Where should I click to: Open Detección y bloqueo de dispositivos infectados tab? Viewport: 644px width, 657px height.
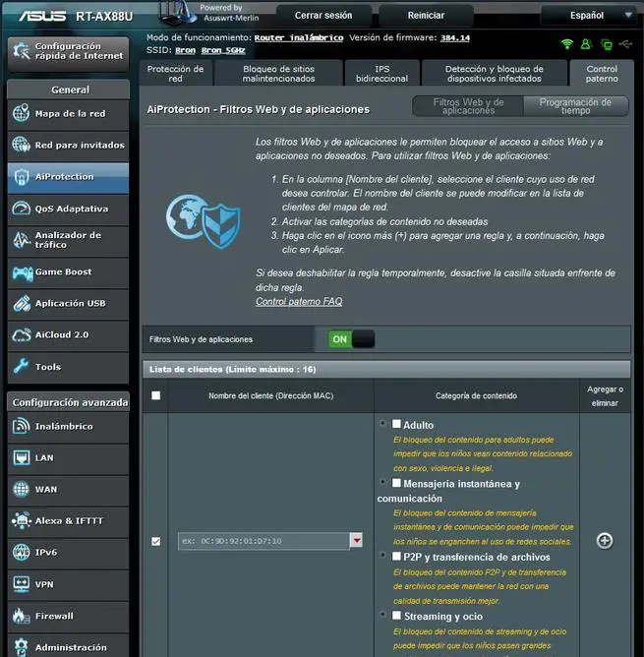pyautogui.click(x=494, y=74)
